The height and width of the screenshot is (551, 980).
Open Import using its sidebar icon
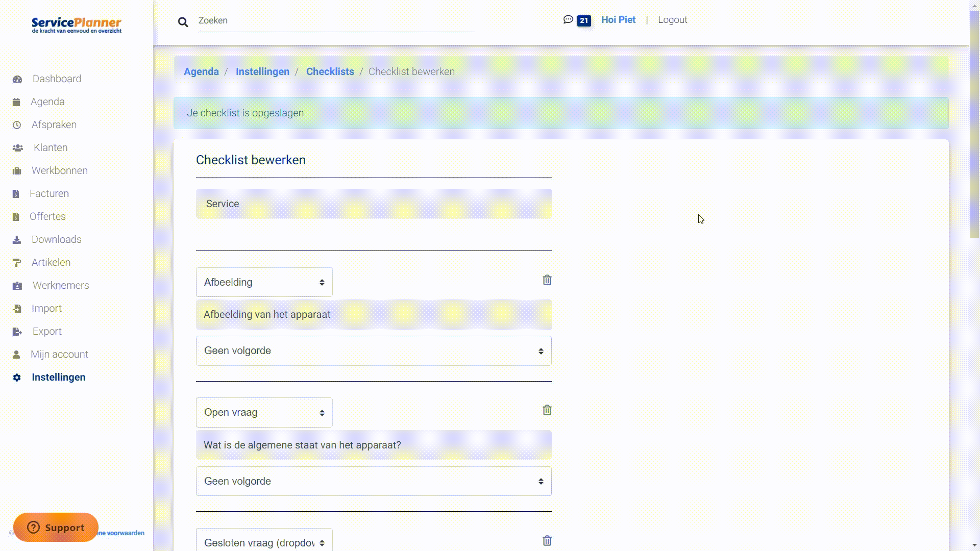pos(18,308)
